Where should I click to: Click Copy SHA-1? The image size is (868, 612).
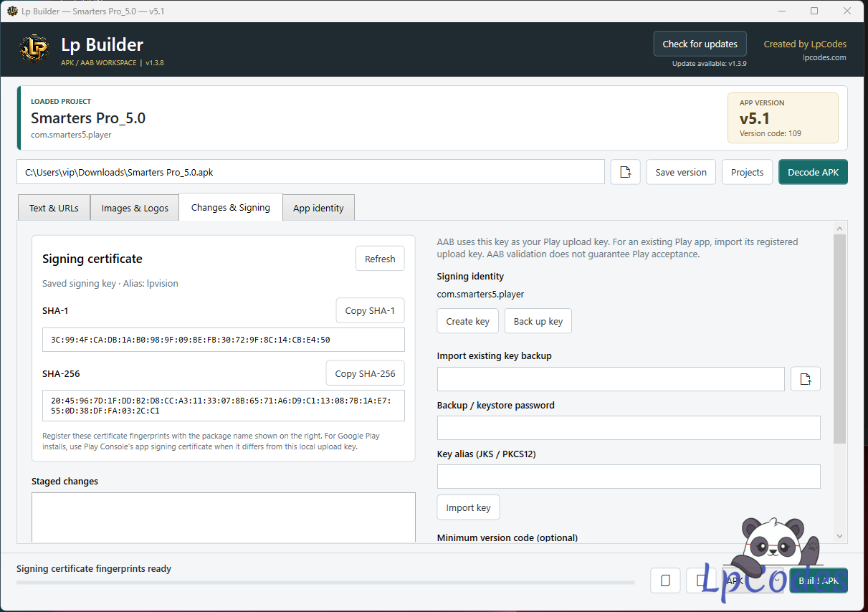coord(370,310)
